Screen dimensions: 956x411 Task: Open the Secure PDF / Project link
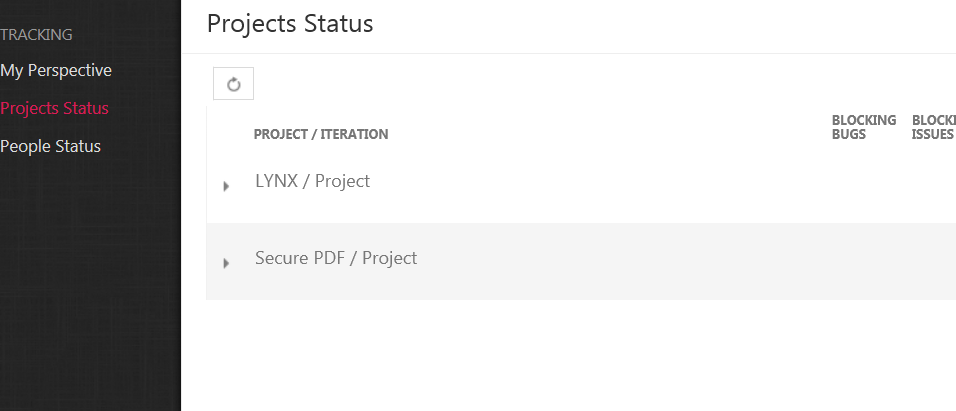point(336,258)
